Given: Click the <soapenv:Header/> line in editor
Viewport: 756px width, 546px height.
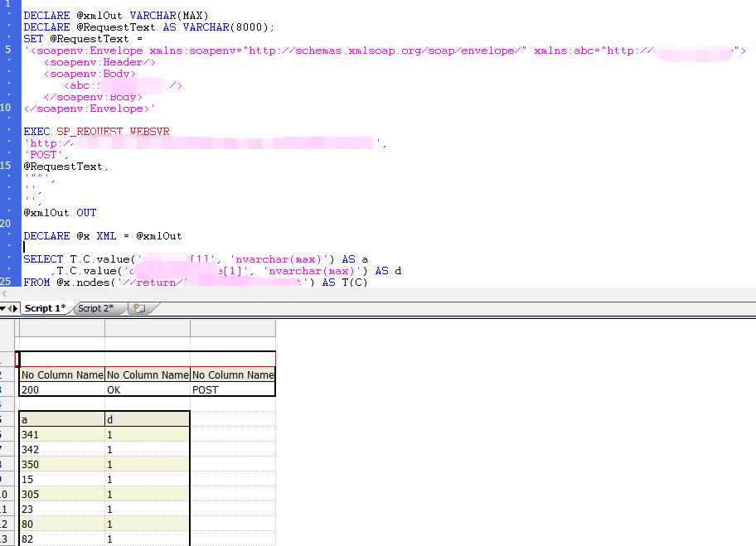Looking at the screenshot, I should 99,62.
